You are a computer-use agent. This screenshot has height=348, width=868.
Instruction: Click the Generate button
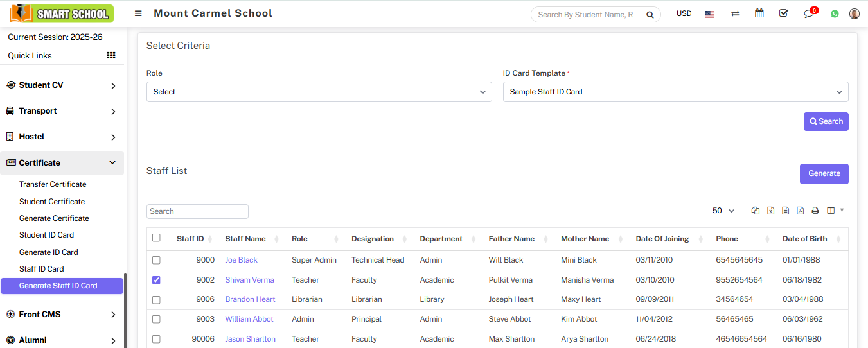(x=824, y=173)
